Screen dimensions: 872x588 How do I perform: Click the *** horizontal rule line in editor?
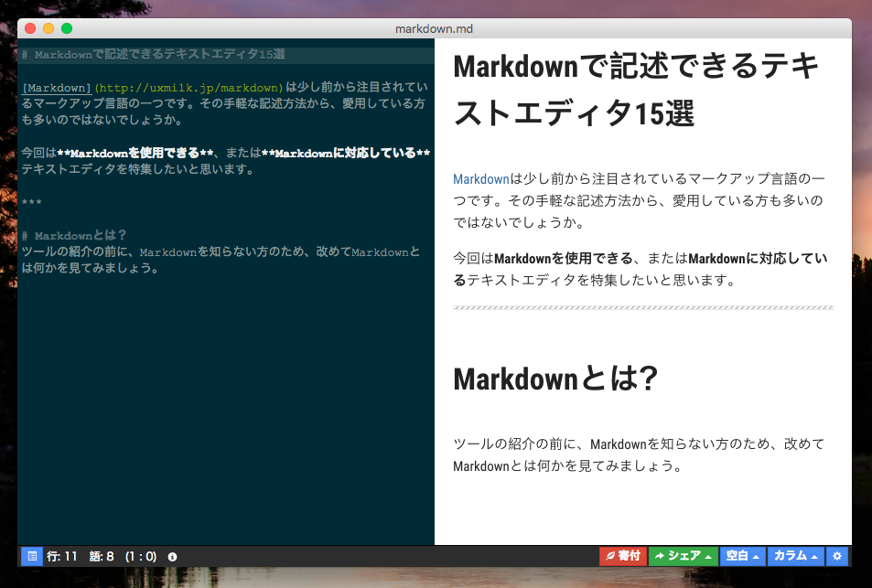[x=31, y=202]
